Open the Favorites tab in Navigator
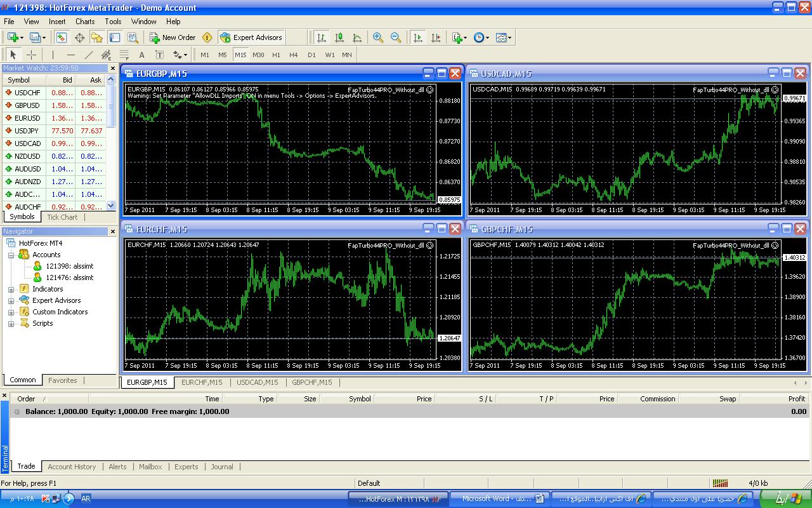Image resolution: width=812 pixels, height=508 pixels. 63,380
